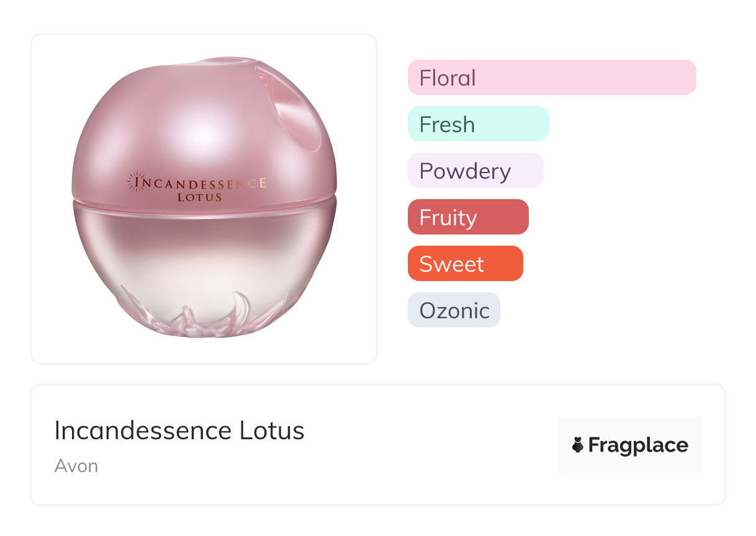
Task: Select the grey Ozonic accord tag
Action: 454,310
